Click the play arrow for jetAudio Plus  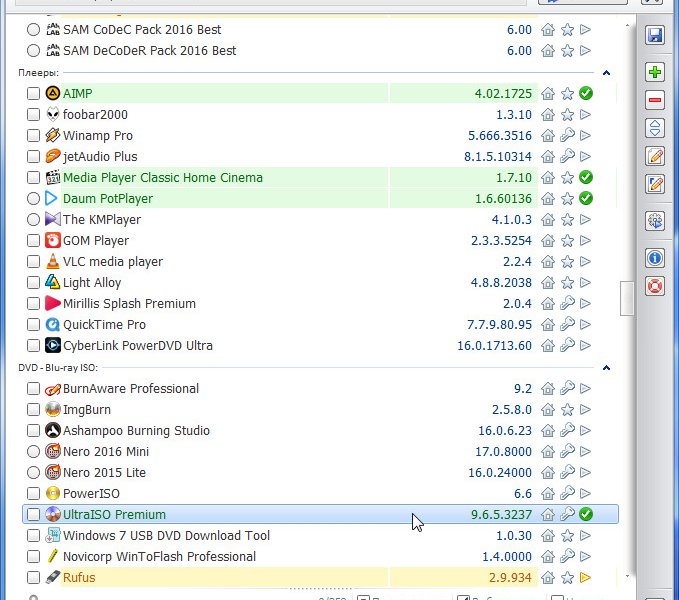pyautogui.click(x=585, y=156)
